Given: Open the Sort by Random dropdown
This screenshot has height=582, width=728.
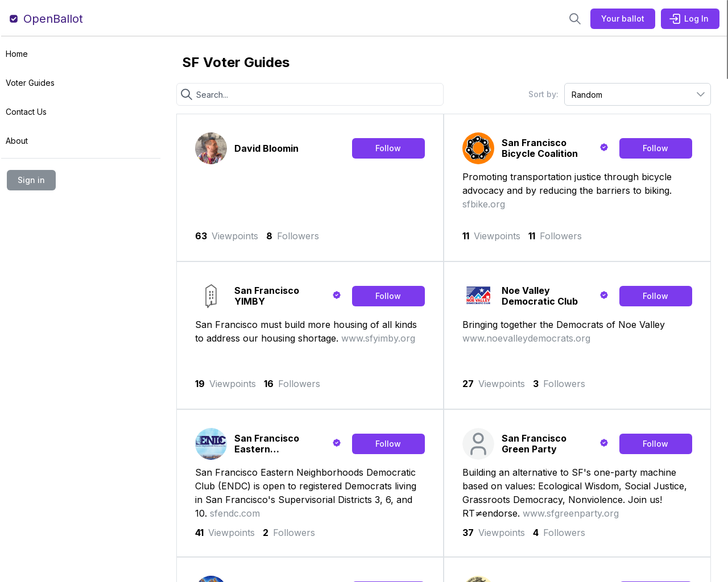Looking at the screenshot, I should coord(638,94).
